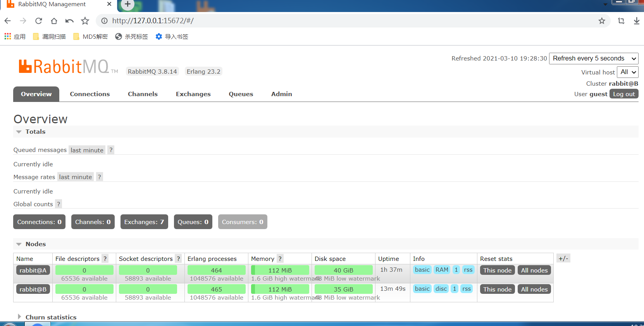644x326 pixels.
Task: Click help icon next to Global counts
Action: pyautogui.click(x=59, y=204)
